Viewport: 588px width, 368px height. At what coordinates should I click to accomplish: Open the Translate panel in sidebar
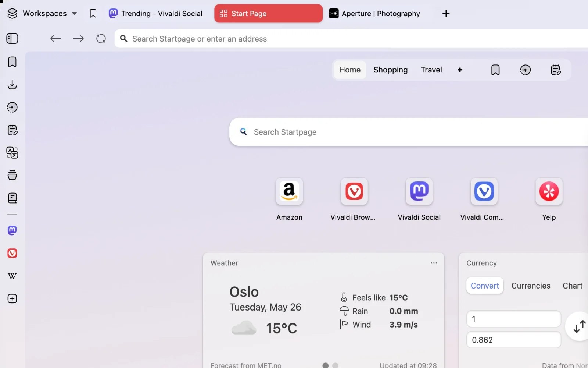(x=12, y=153)
